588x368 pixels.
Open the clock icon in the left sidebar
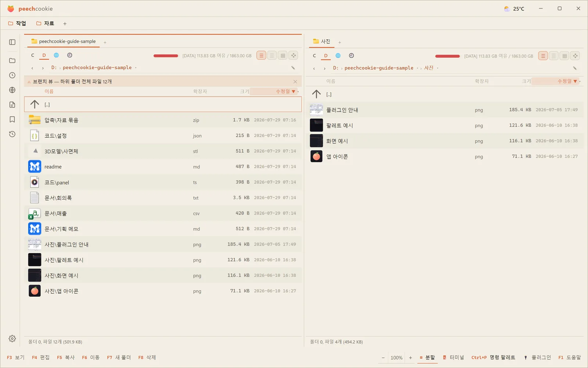[12, 75]
